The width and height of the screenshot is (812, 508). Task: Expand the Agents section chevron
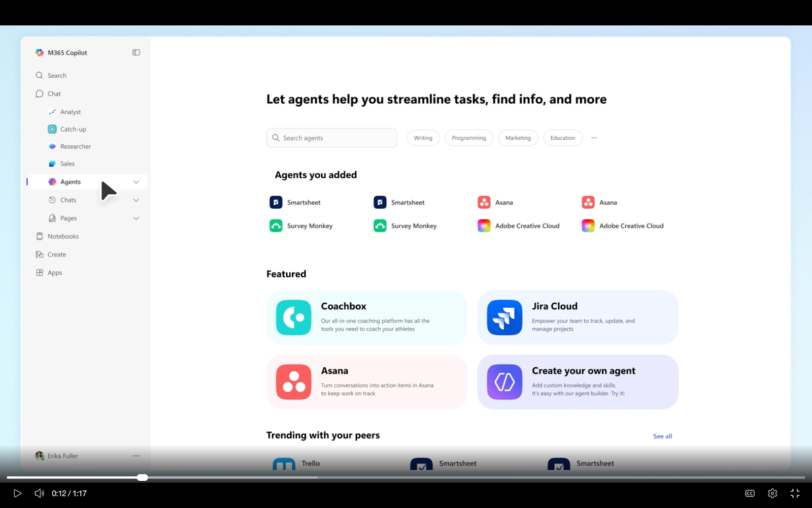pyautogui.click(x=136, y=182)
